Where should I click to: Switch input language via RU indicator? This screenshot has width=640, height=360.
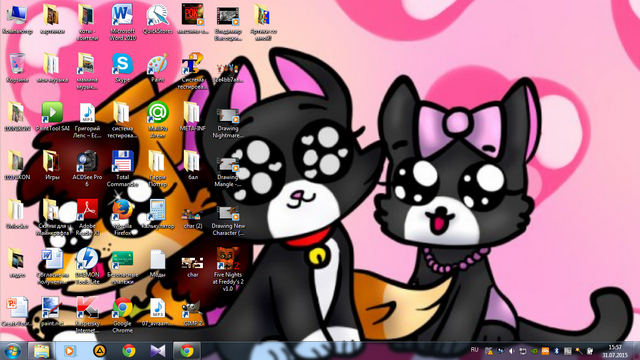pyautogui.click(x=474, y=350)
